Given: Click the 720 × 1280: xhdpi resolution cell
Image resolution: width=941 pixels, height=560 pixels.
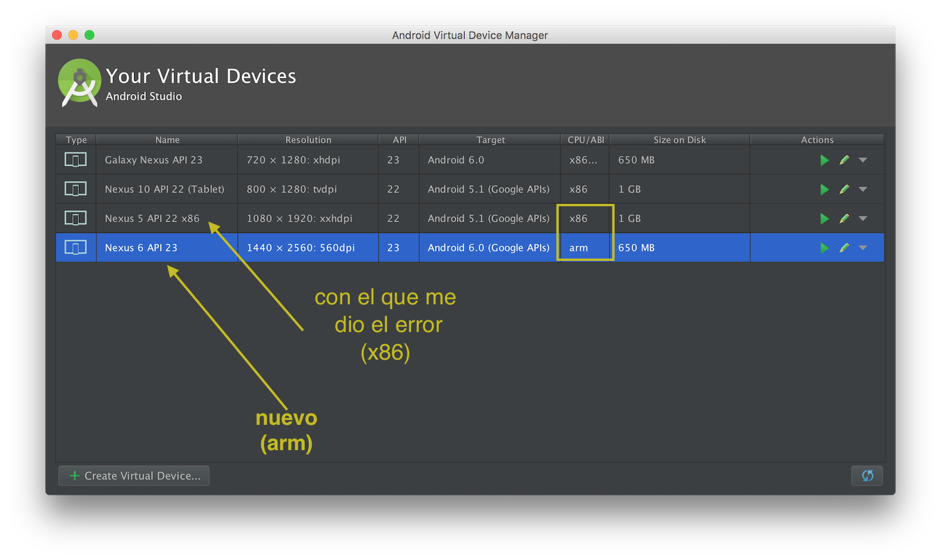Looking at the screenshot, I should 308,160.
